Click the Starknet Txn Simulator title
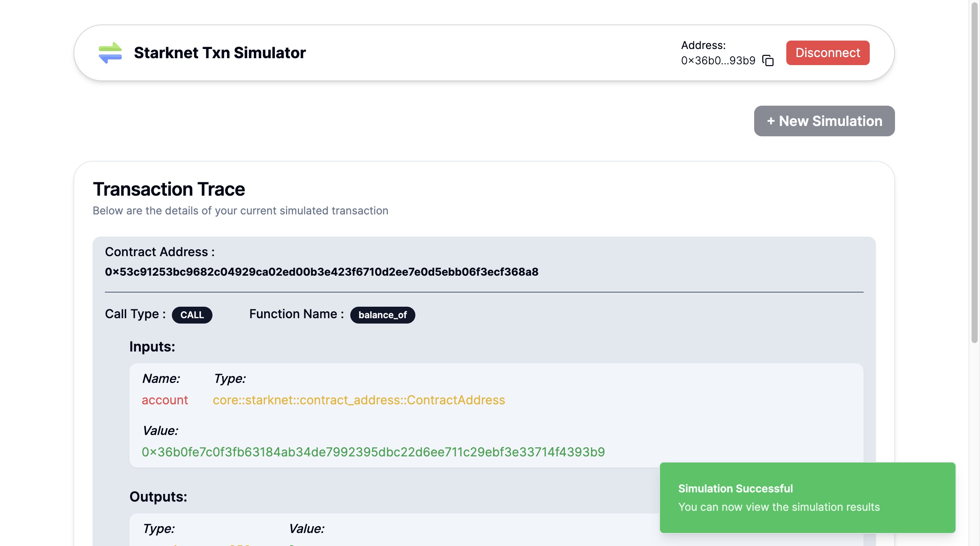 point(220,53)
